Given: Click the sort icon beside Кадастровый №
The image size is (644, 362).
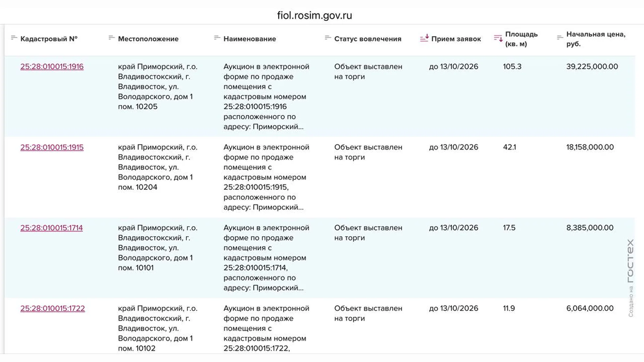Looking at the screenshot, I should click(14, 38).
